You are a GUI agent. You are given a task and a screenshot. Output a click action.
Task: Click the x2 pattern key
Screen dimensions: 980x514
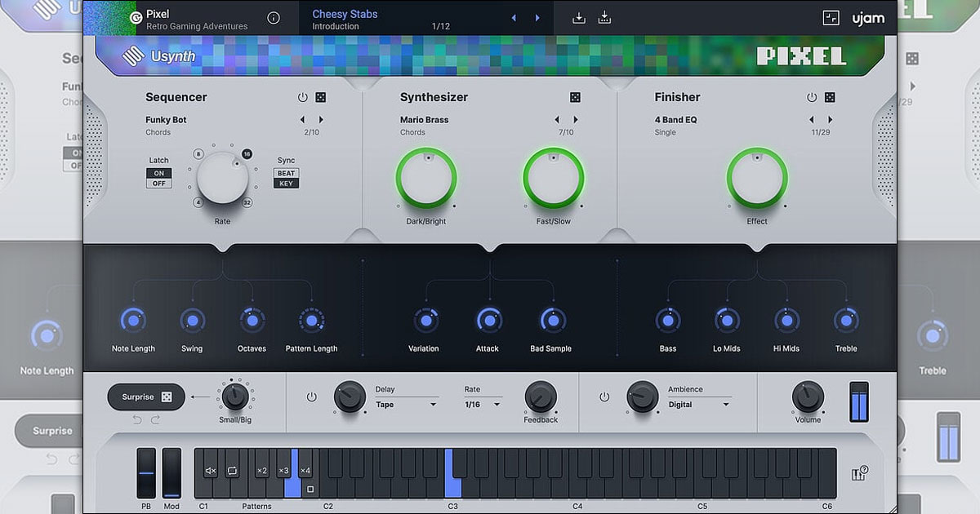[261, 471]
